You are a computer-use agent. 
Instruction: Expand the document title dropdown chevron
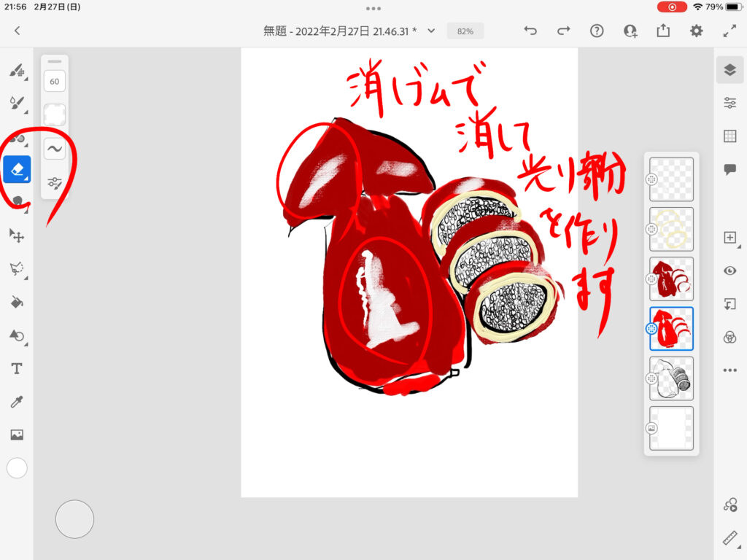(431, 31)
